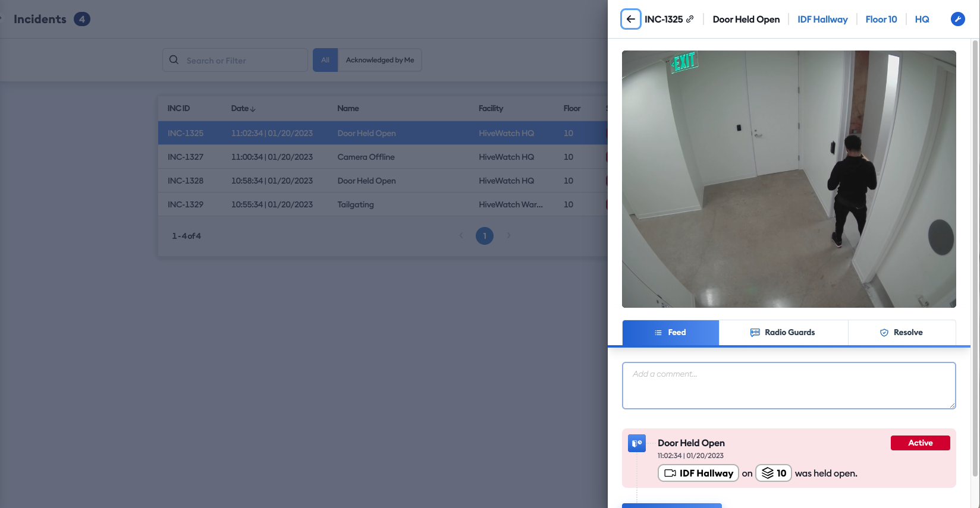This screenshot has height=508, width=980.
Task: Sort by Date column arrow
Action: tap(253, 109)
